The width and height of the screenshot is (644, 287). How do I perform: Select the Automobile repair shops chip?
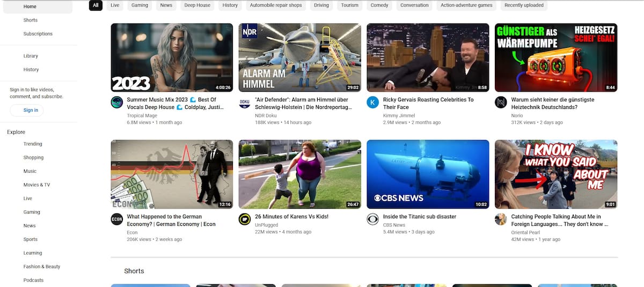(x=276, y=5)
